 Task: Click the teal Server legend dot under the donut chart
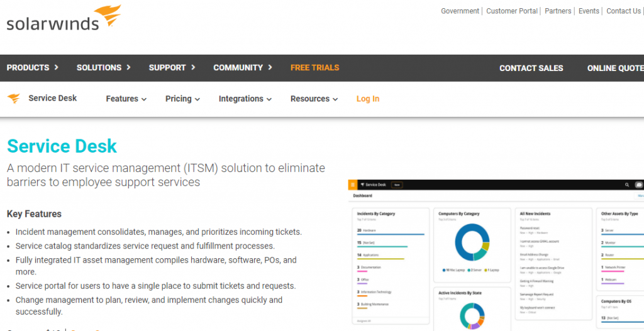(468, 270)
